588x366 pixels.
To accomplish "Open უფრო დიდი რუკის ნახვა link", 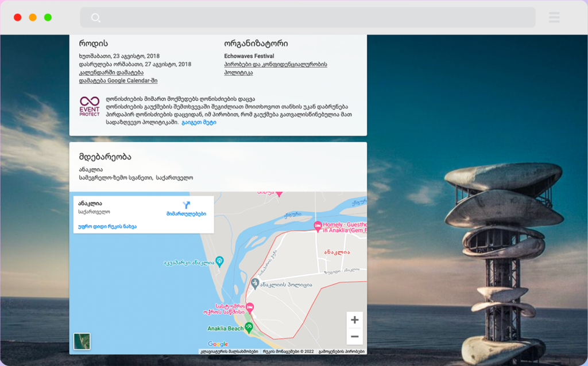I will (x=107, y=226).
